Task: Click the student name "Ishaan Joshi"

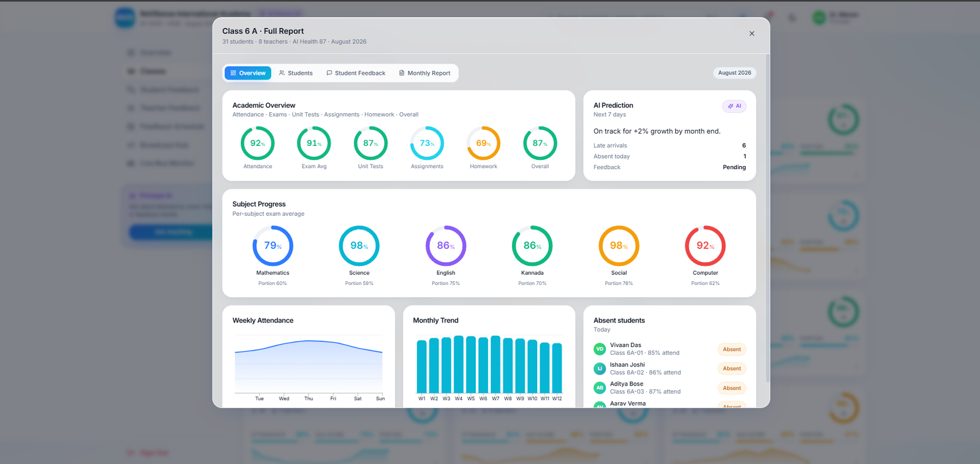Action: click(x=627, y=365)
